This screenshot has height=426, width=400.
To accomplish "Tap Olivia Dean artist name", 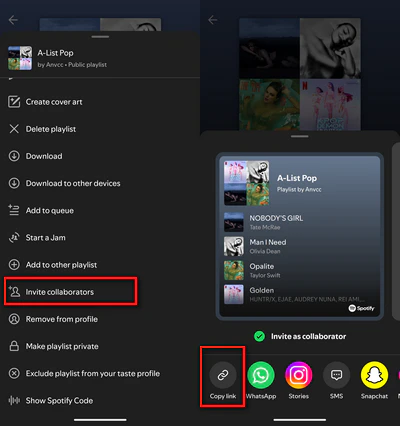I will [265, 251].
